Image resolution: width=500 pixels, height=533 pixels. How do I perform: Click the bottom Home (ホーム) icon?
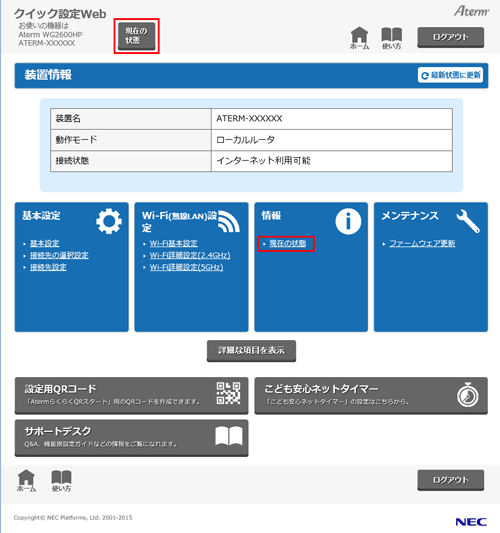pos(26,481)
